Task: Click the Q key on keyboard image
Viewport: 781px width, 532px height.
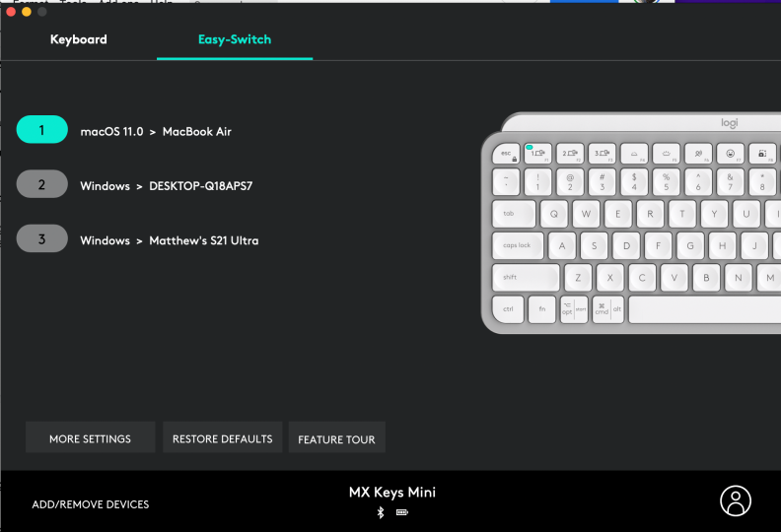Action: [554, 214]
